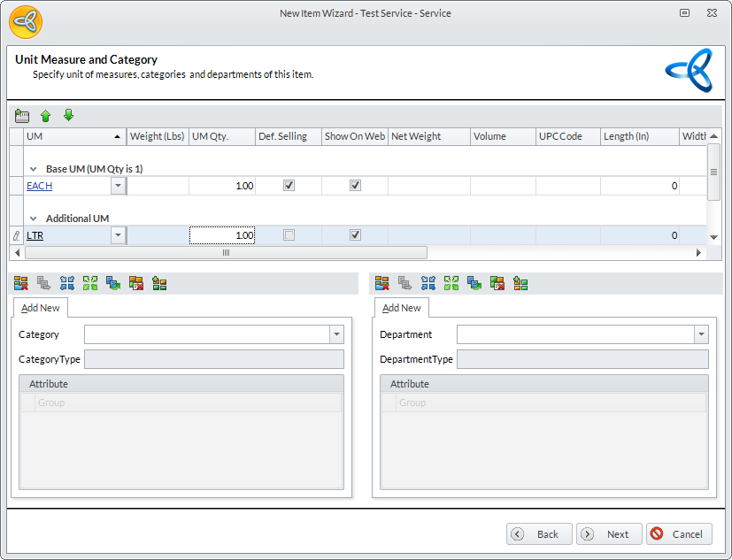Image resolution: width=732 pixels, height=560 pixels.
Task: Click the red-X delete icon in the category toolbar
Action: [21, 283]
